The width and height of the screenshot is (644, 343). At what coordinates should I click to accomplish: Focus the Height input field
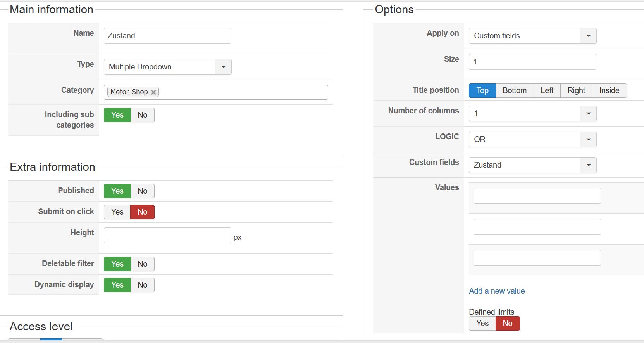[167, 235]
